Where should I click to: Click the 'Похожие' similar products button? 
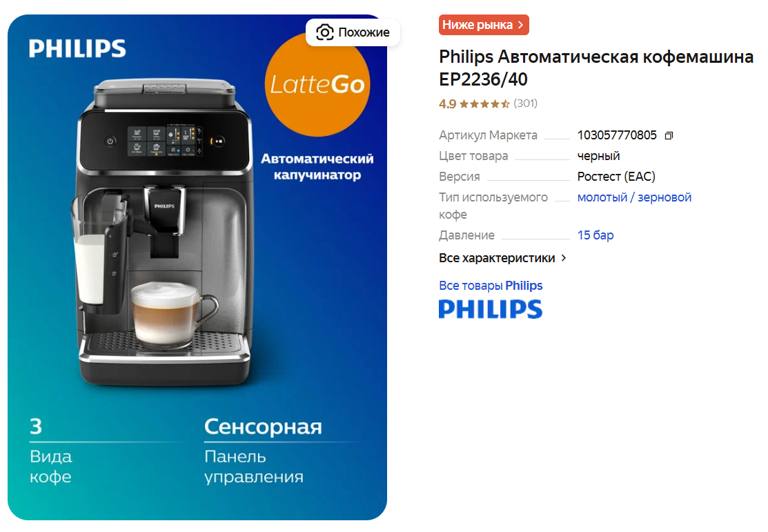click(353, 32)
